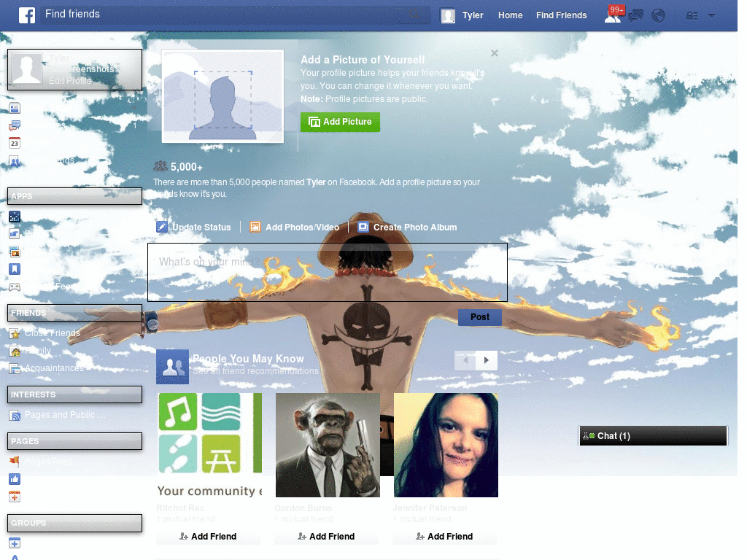Viewport: 747px width, 560px height.
Task: Click the Messages chat-bubbles icon in sidebar
Action: 15,125
